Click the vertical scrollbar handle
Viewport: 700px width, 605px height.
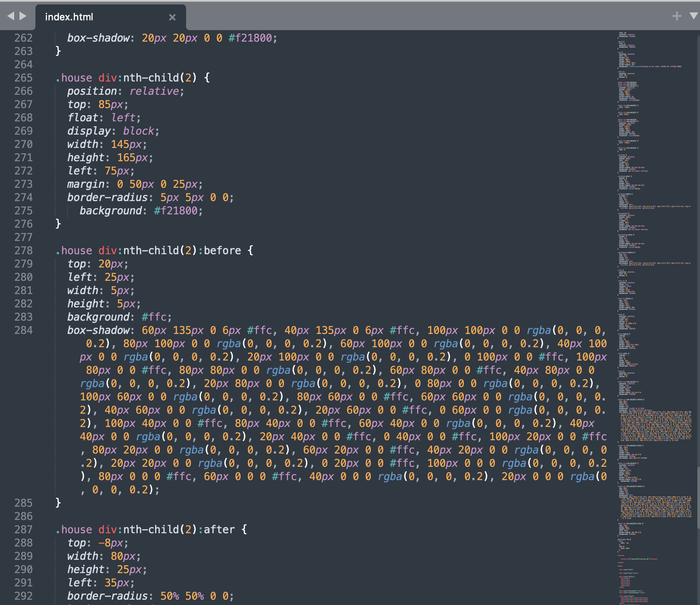point(698,497)
